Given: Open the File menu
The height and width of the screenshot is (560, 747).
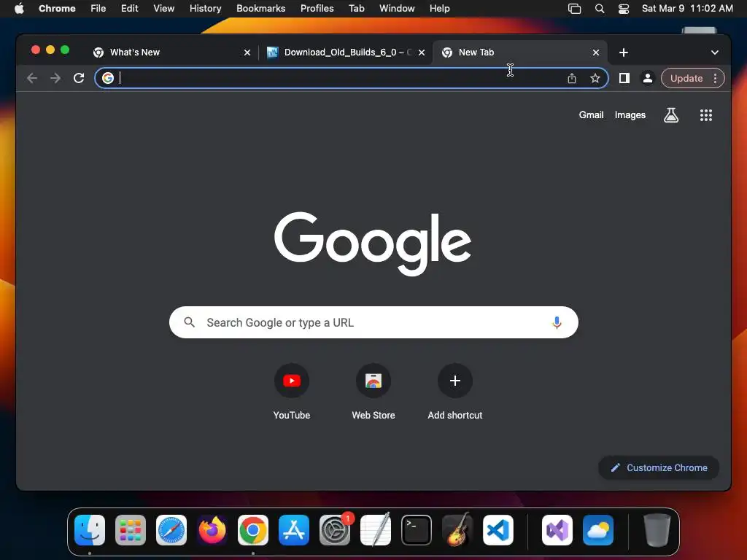Looking at the screenshot, I should point(98,9).
